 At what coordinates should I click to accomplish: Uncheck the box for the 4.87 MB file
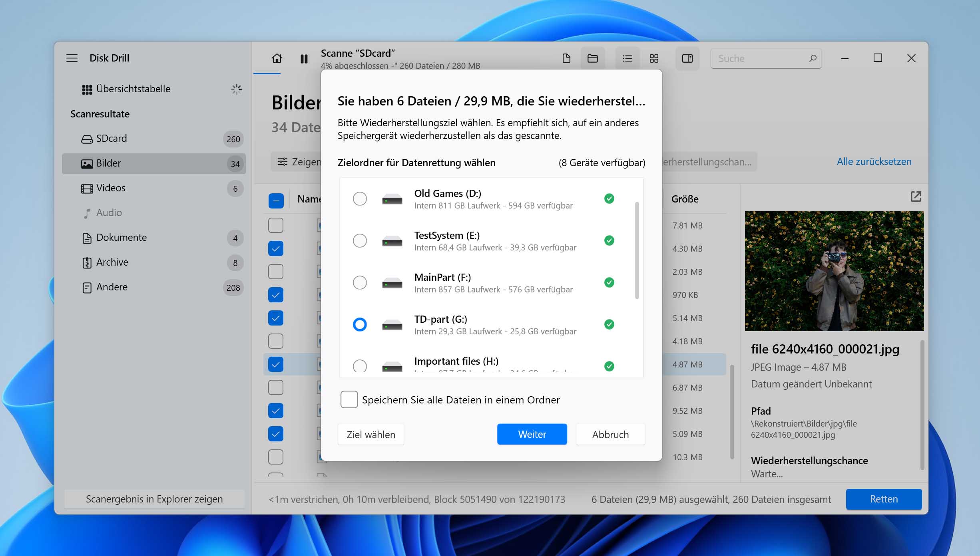[x=276, y=364]
